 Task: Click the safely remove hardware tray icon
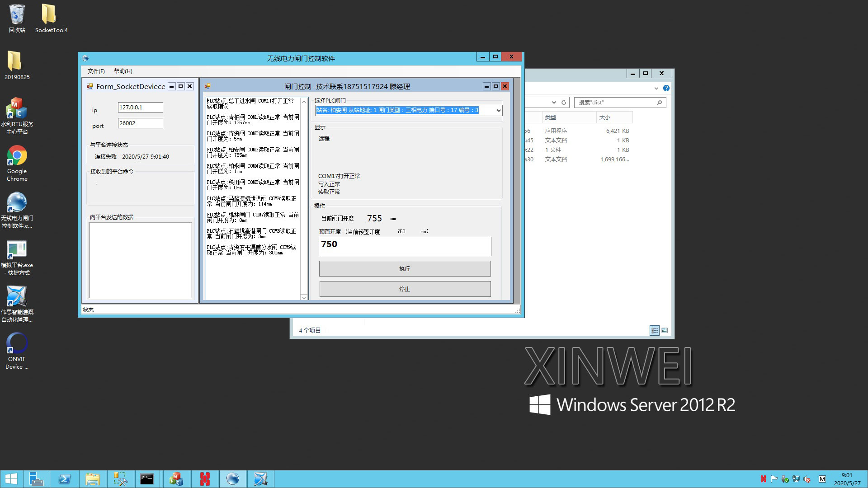(x=785, y=479)
